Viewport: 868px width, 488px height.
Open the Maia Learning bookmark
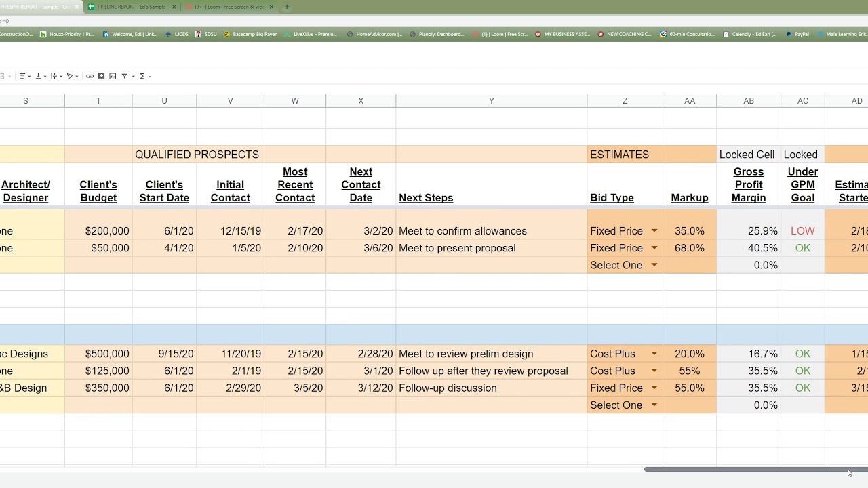click(842, 34)
